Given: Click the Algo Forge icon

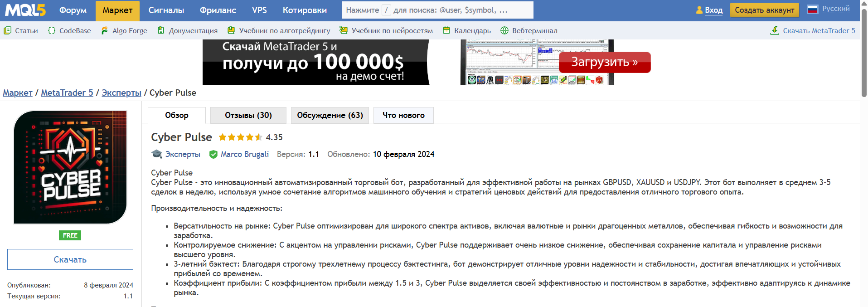Looking at the screenshot, I should 105,30.
